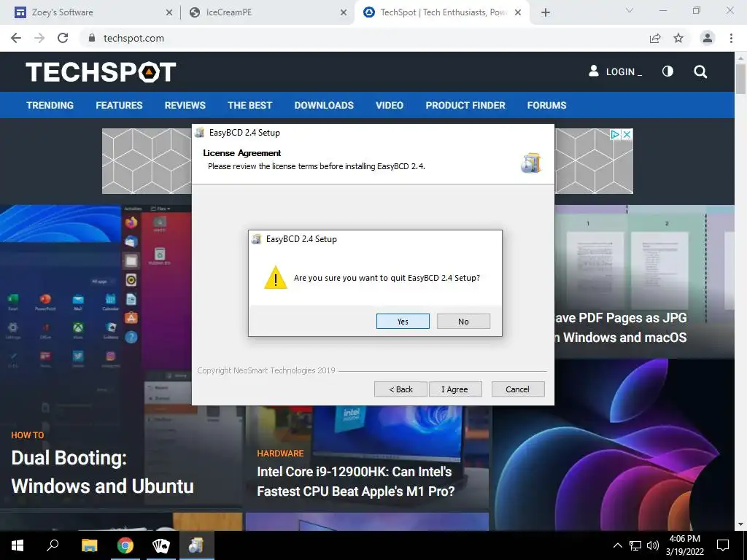Click the network icon in the system tray
The width and height of the screenshot is (747, 560).
coord(635,545)
